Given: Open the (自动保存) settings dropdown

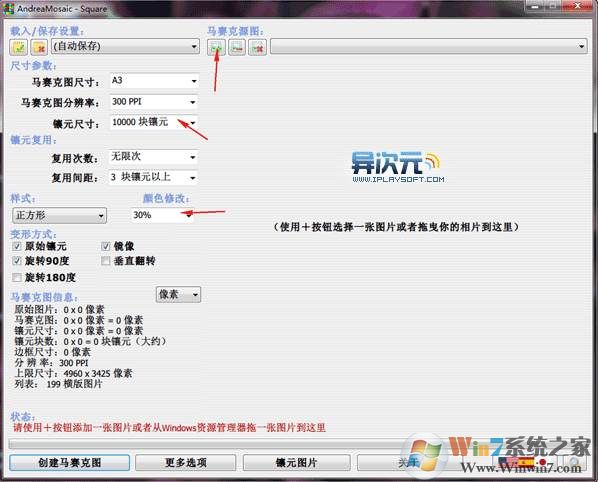Looking at the screenshot, I should pos(125,47).
